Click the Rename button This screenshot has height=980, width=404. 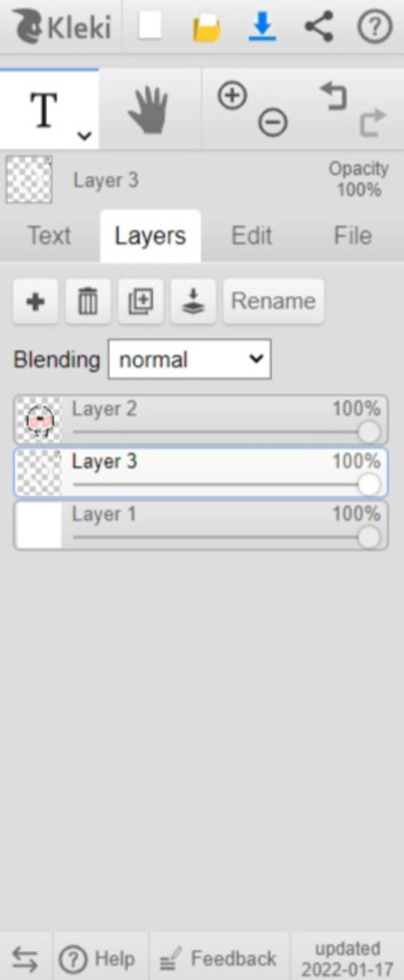click(274, 302)
